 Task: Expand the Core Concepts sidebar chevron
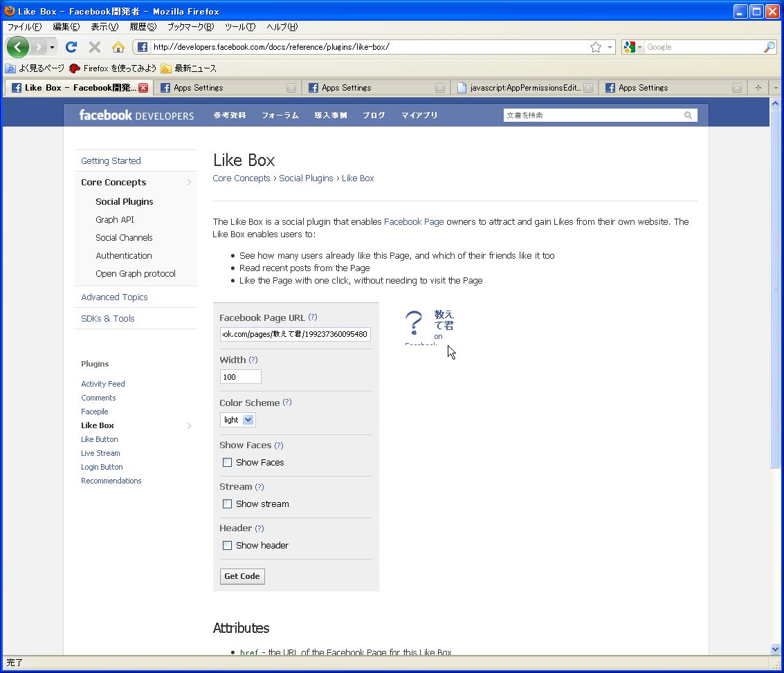(189, 183)
